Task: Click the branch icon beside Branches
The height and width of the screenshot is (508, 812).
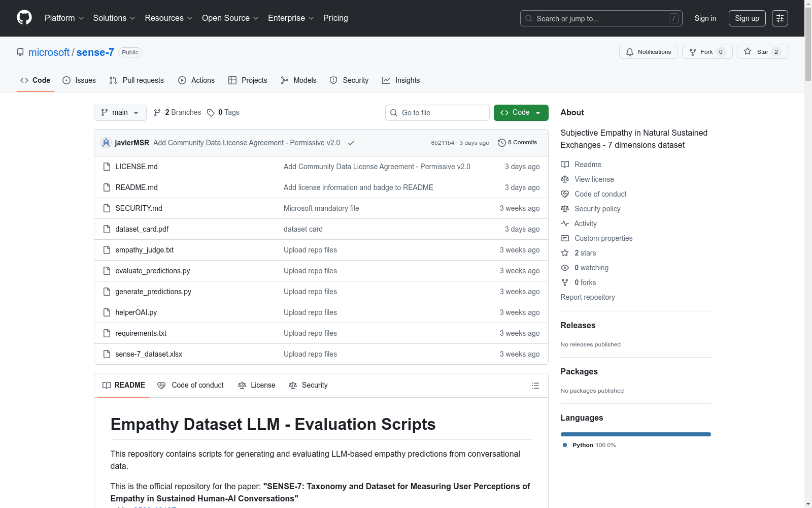Action: point(157,113)
